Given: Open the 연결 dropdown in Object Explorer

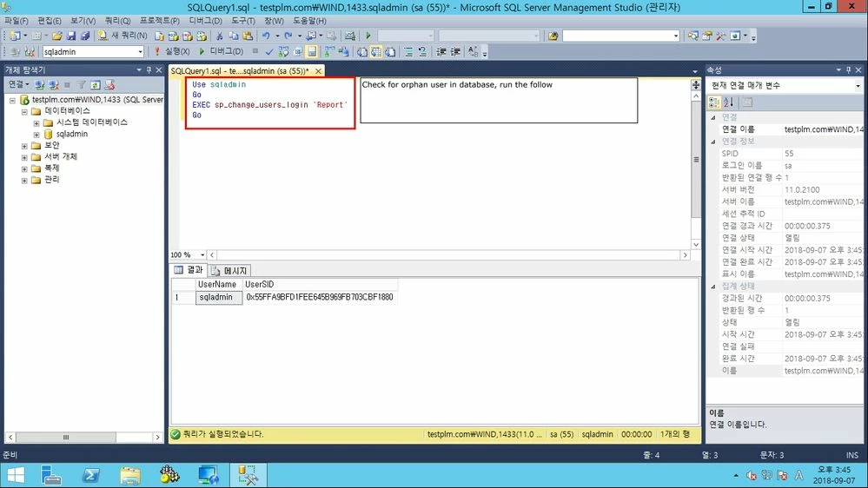Looking at the screenshot, I should (x=18, y=84).
